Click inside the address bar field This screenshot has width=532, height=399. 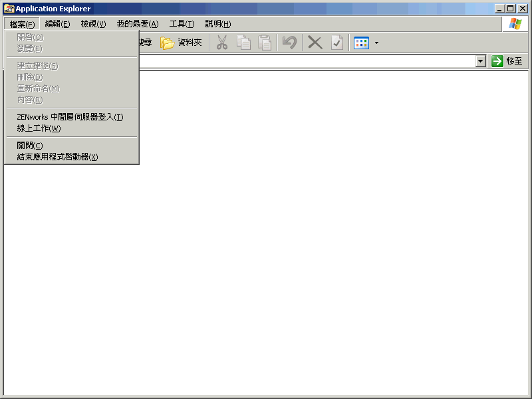click(x=307, y=61)
